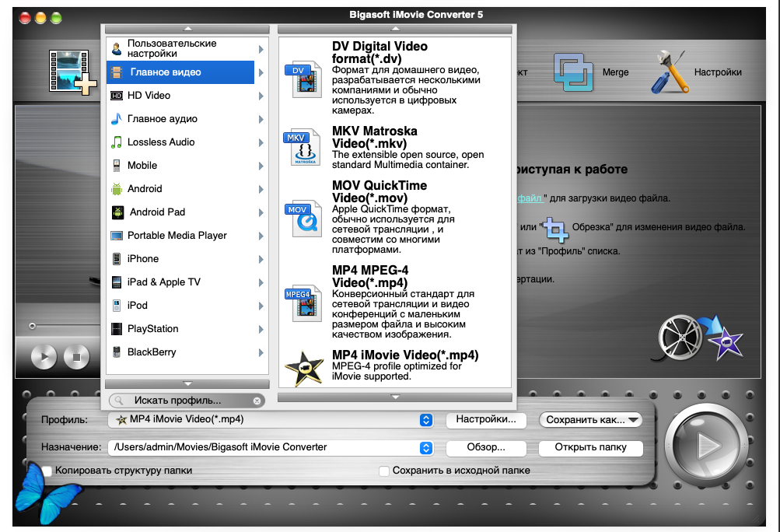This screenshot has width=780, height=532.
Task: Click the search magnifier icon in profile search
Action: click(119, 400)
